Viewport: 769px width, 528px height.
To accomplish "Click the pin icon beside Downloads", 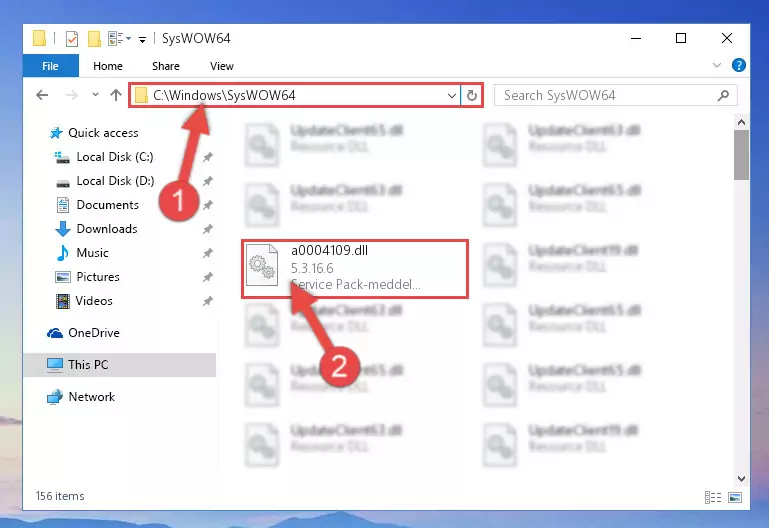I will pyautogui.click(x=208, y=229).
